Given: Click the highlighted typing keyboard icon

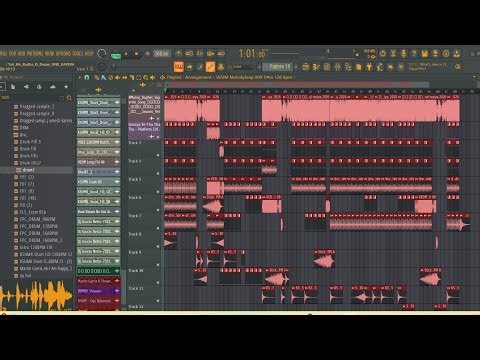Looking at the screenshot, I should click(179, 67).
